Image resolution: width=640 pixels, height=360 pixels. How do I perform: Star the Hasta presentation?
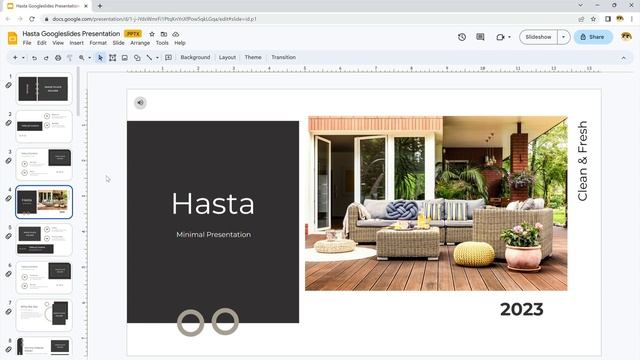tap(152, 34)
